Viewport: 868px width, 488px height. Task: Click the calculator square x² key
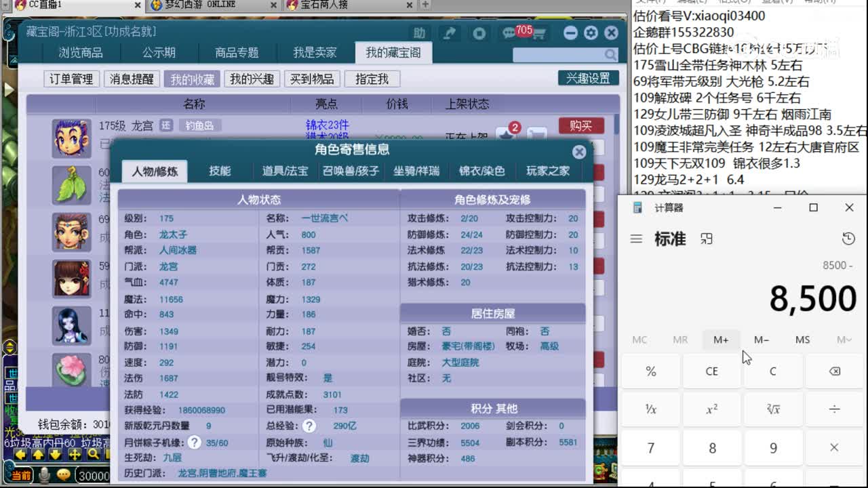[712, 409]
